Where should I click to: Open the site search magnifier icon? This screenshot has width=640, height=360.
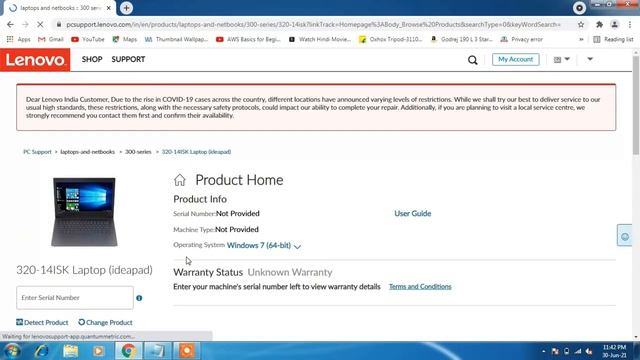click(x=473, y=60)
